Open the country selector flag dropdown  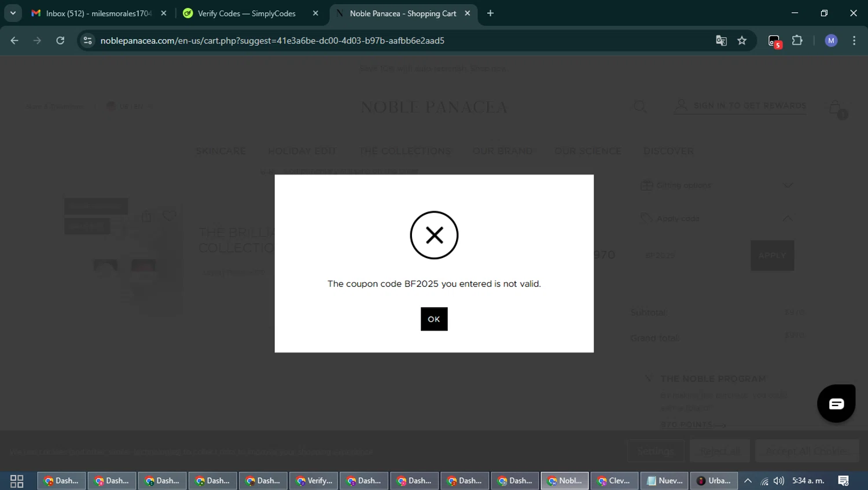click(x=128, y=106)
